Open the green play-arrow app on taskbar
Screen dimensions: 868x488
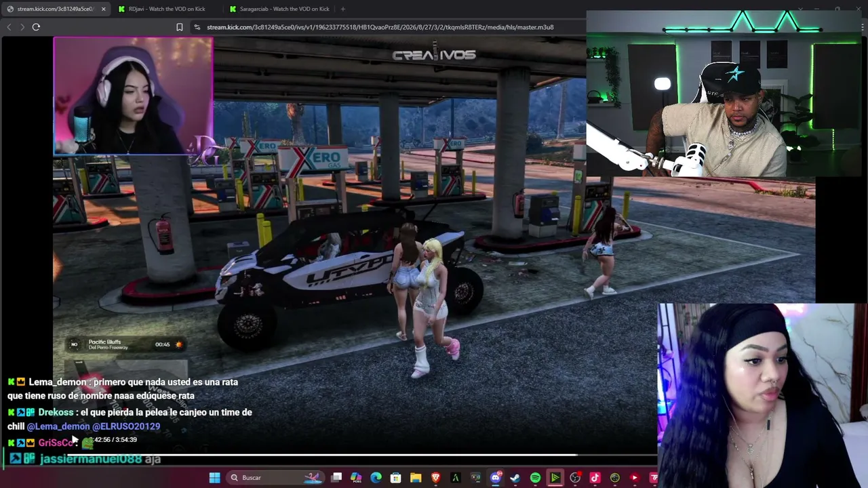point(555,478)
